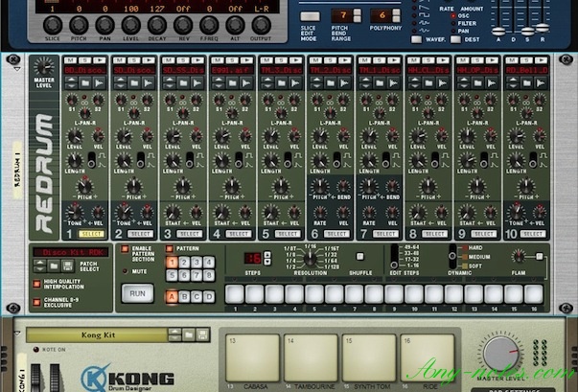Solo Redrum channel 8 with S button

tap(428, 60)
